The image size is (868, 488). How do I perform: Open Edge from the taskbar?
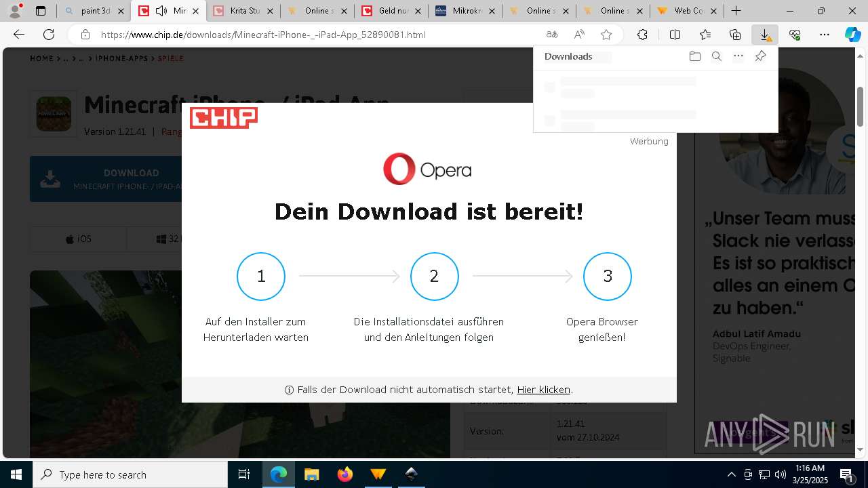(x=279, y=474)
